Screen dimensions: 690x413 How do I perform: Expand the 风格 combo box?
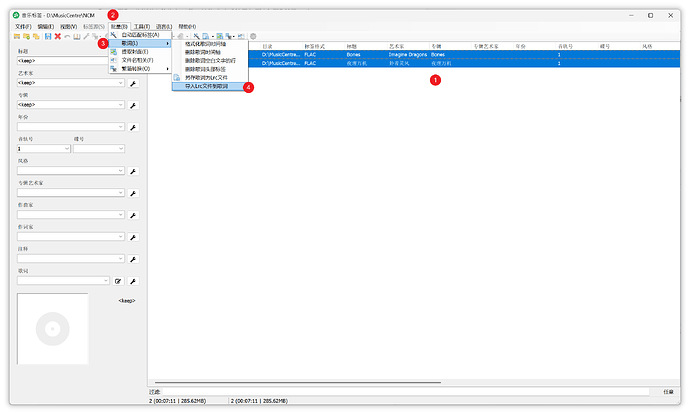click(x=121, y=171)
